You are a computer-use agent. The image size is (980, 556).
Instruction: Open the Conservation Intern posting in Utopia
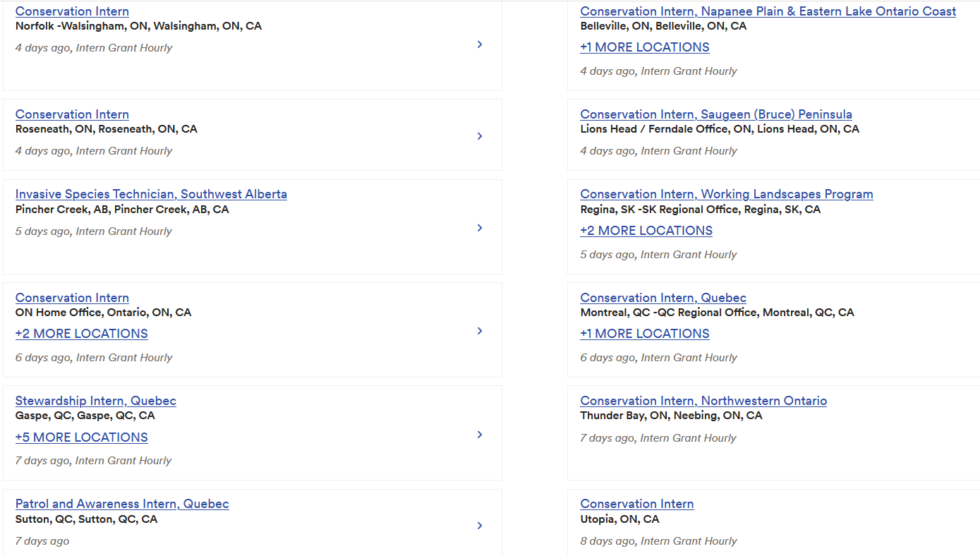click(637, 504)
